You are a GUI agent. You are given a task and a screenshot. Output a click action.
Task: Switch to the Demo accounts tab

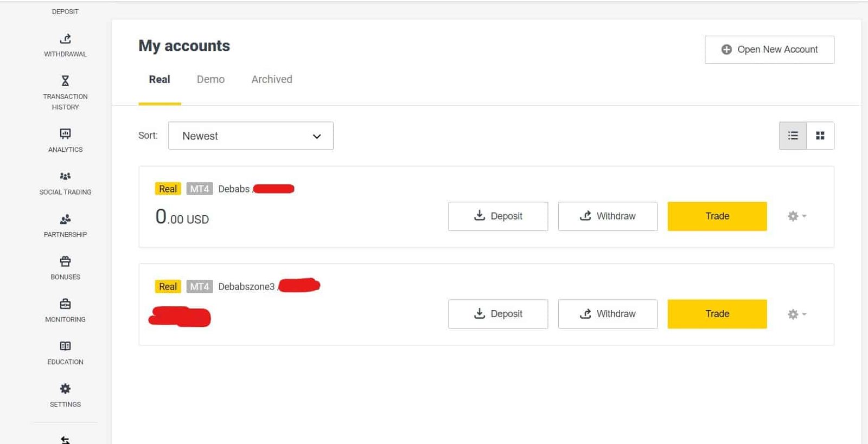[210, 79]
